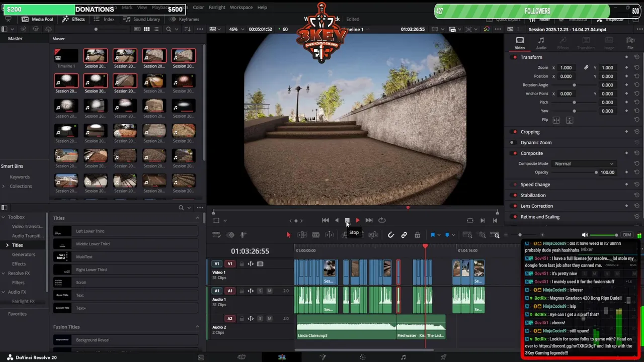This screenshot has height=362, width=644.
Task: Open viewer zoom 46% dropdown
Action: [238, 29]
